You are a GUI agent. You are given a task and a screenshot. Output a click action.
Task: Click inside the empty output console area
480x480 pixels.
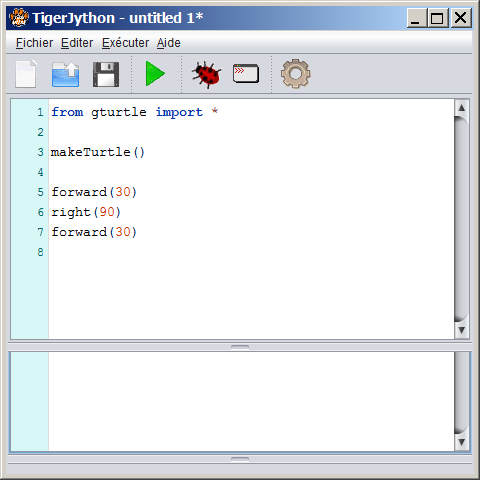(251, 402)
